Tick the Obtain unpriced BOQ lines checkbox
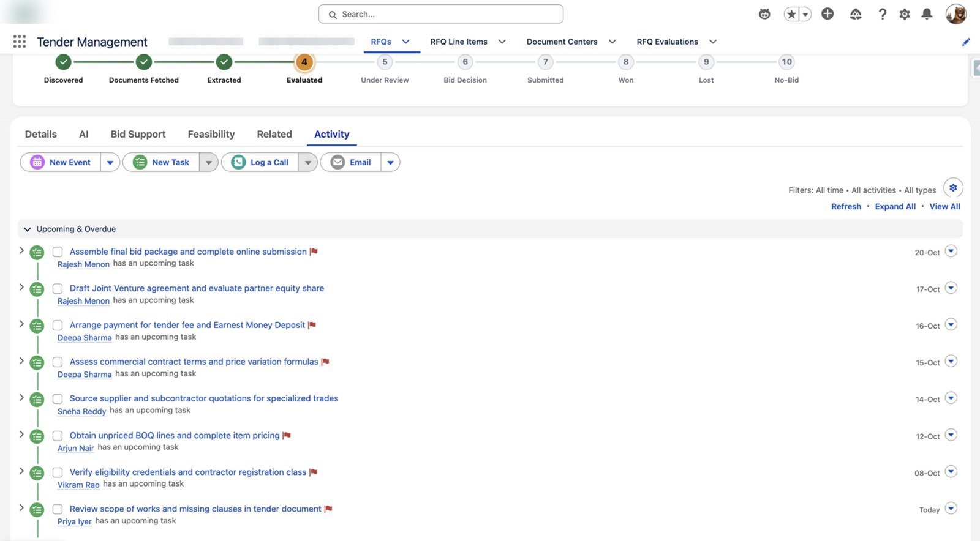The width and height of the screenshot is (980, 541). coord(58,436)
